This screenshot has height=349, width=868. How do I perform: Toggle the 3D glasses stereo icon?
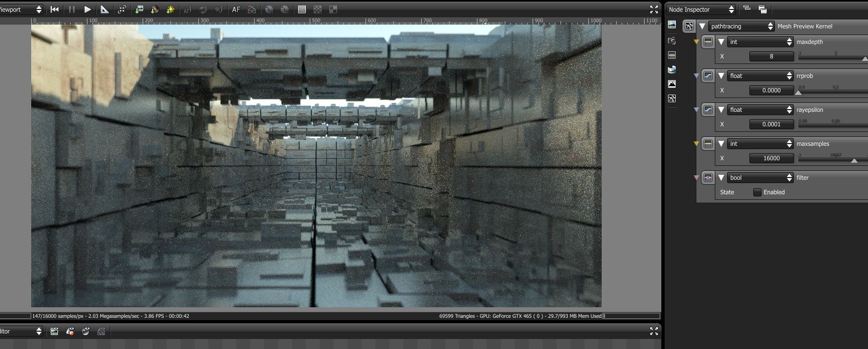[252, 9]
